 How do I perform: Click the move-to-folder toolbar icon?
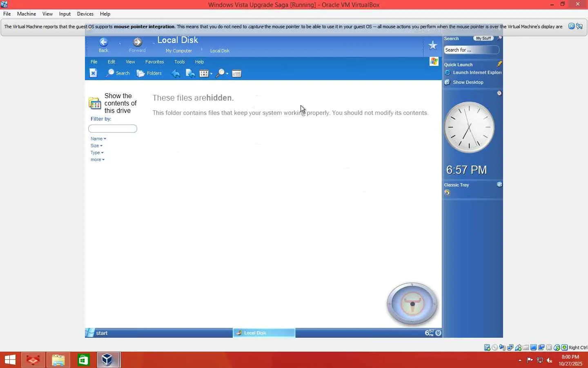[190, 73]
